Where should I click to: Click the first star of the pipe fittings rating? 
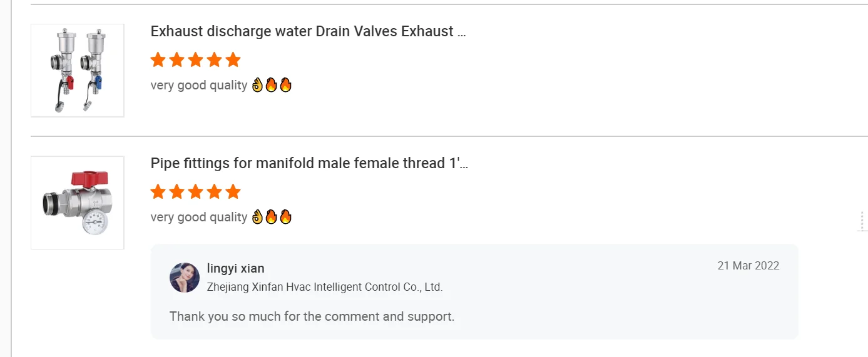point(158,192)
